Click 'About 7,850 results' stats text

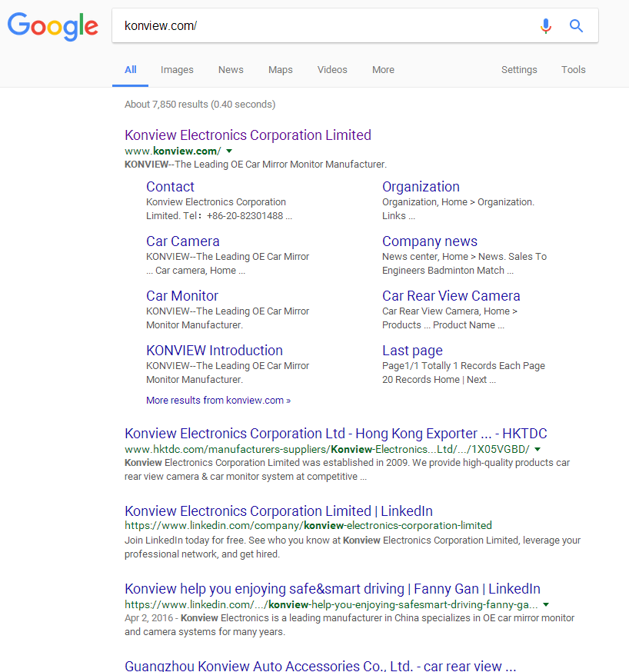(200, 104)
